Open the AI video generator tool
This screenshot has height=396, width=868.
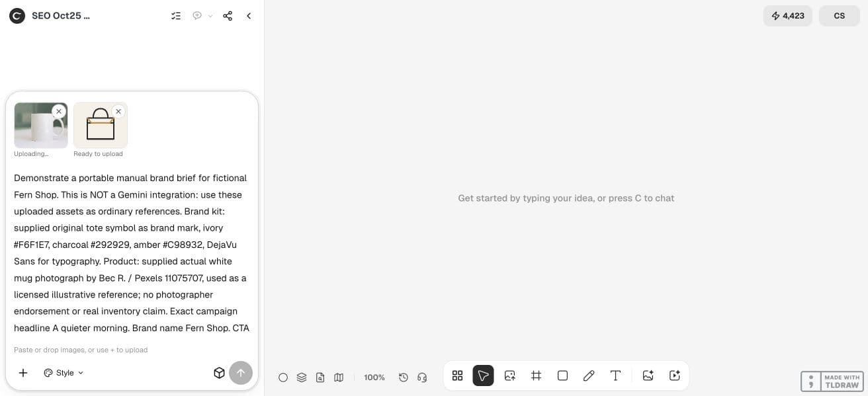(675, 376)
